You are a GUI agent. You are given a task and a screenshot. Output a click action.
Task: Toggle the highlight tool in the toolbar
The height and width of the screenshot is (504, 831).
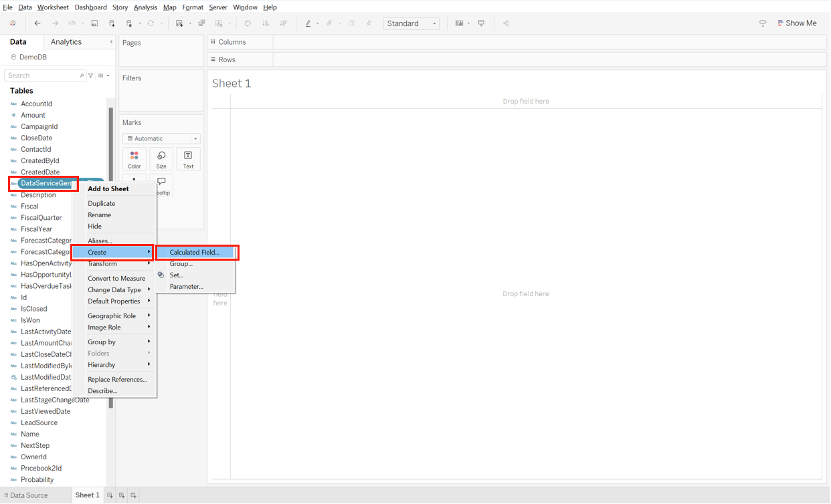click(308, 23)
